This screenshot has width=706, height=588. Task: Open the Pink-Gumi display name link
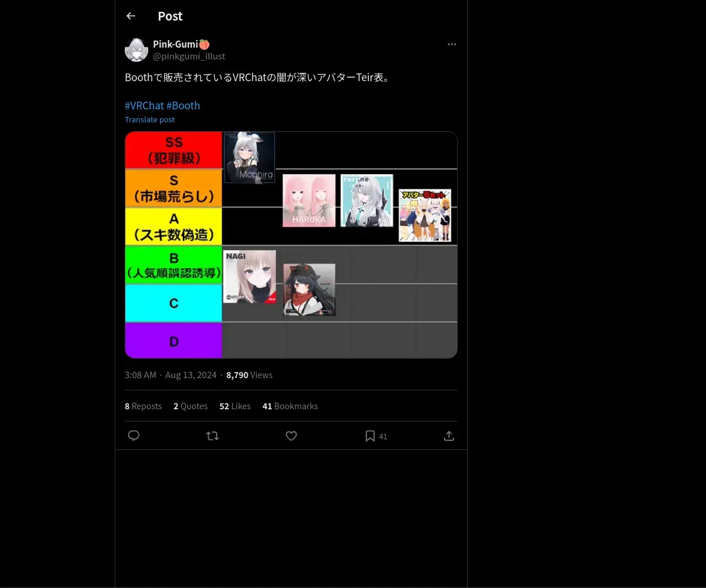pos(181,44)
